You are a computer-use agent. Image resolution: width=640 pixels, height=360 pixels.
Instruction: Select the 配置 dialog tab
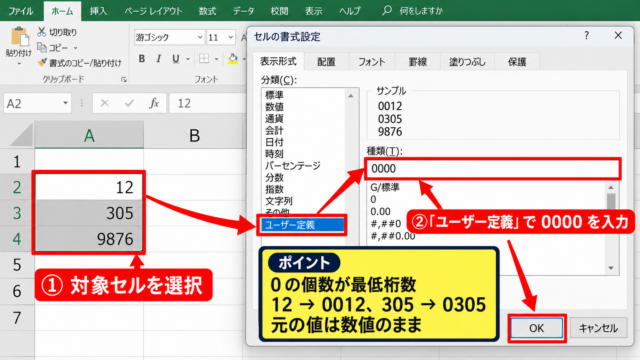(326, 62)
